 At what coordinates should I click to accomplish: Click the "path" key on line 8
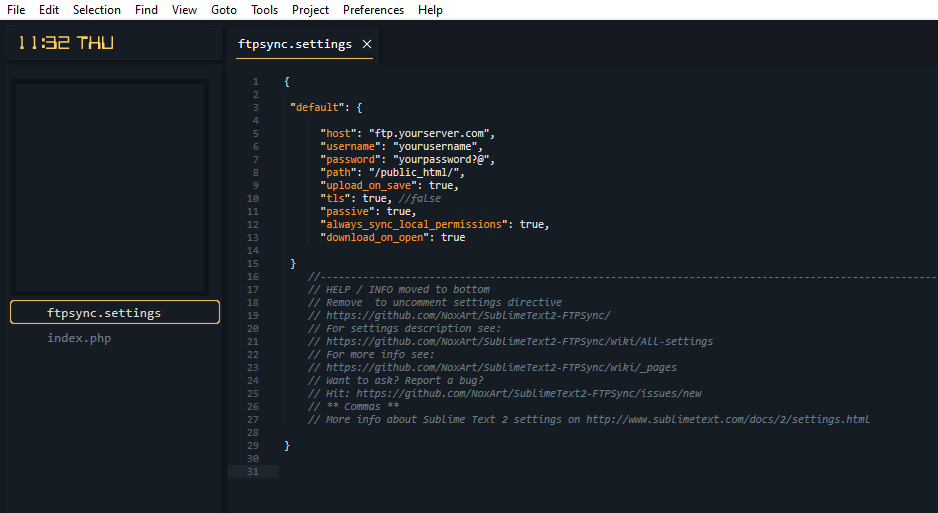coord(339,172)
